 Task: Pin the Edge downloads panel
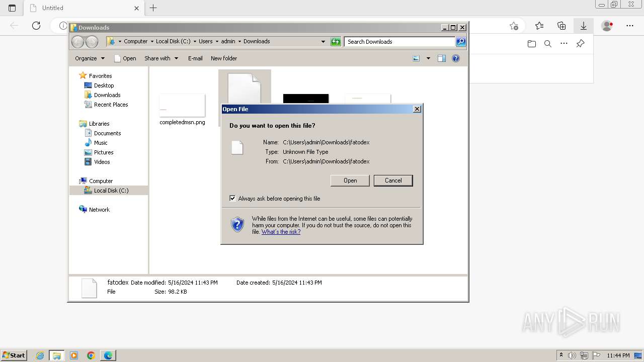(580, 44)
